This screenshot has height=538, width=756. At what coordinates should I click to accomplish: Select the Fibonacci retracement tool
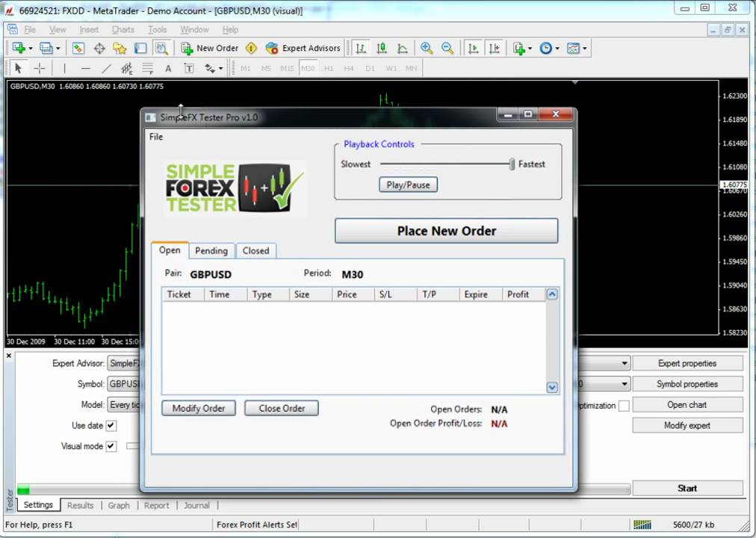(x=147, y=69)
